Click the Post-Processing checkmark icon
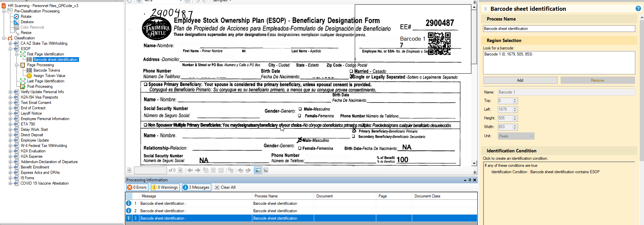This screenshot has height=225, width=644. click(x=23, y=86)
